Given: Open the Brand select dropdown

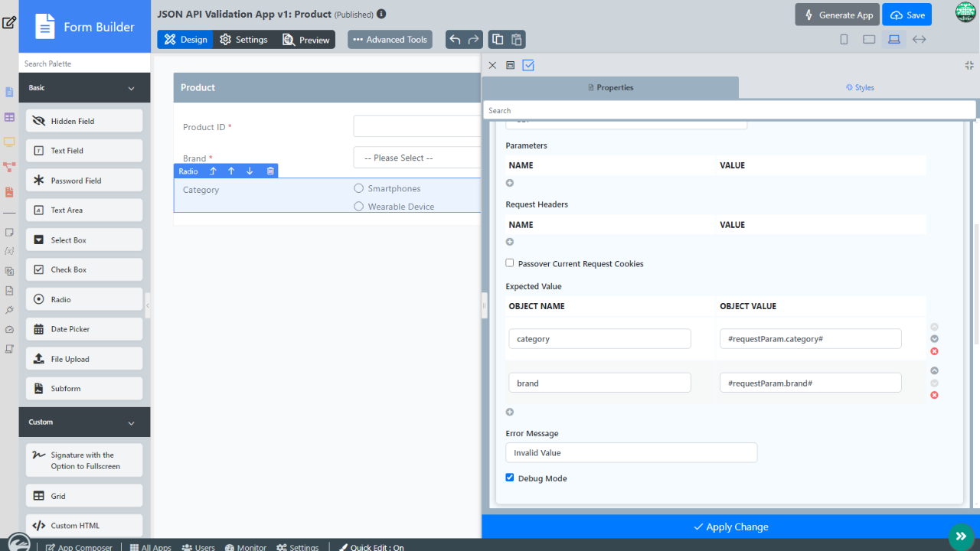Looking at the screenshot, I should click(417, 158).
